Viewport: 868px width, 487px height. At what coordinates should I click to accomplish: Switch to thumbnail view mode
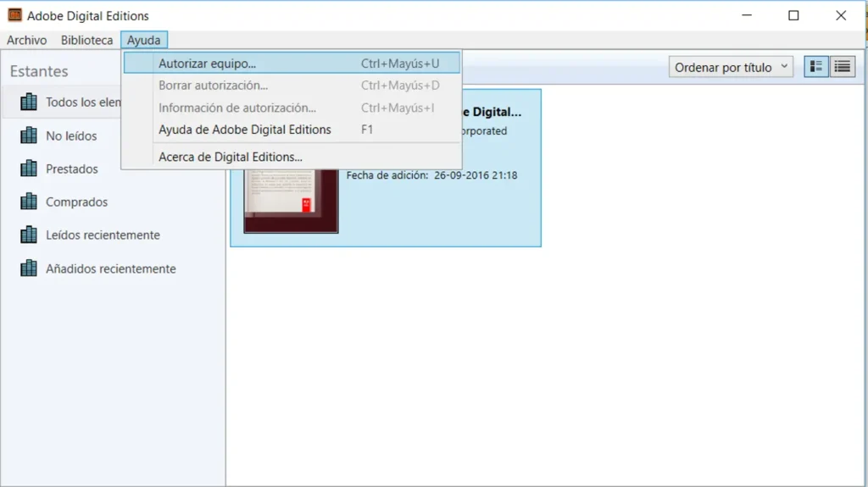(x=816, y=67)
